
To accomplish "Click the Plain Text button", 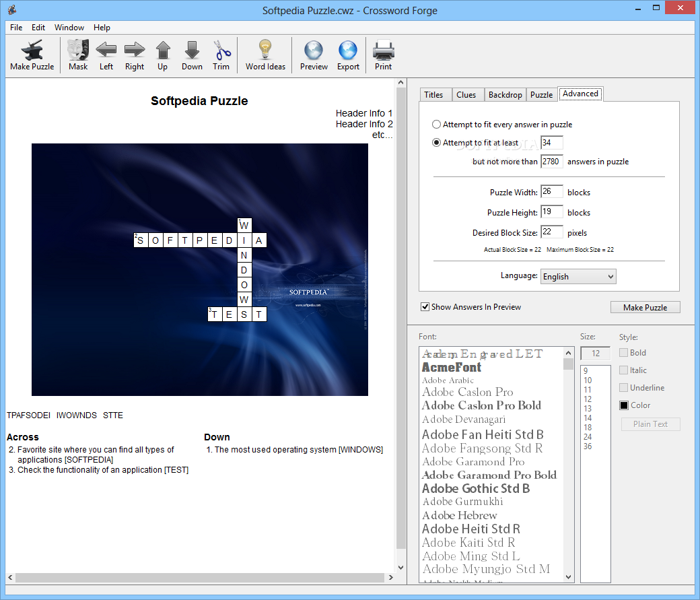I will 650,424.
